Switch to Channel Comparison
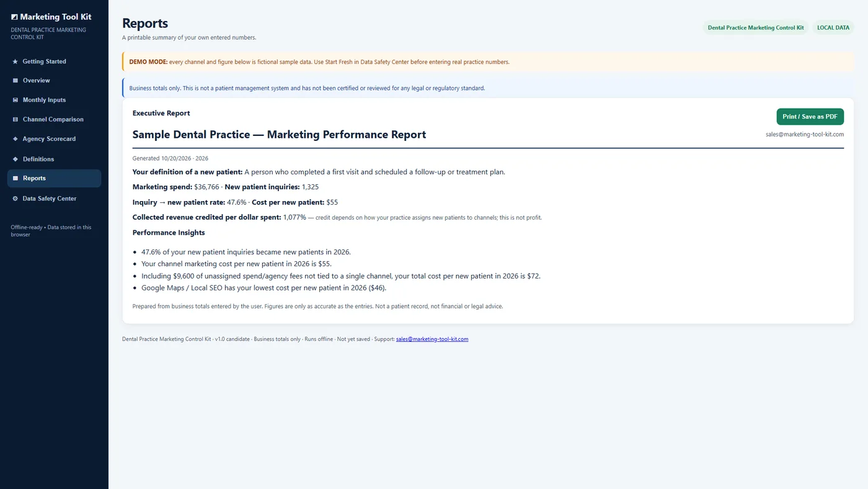Viewport: 868px width, 489px height. tap(54, 119)
